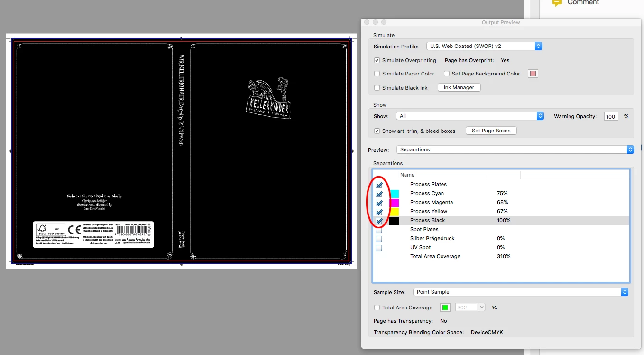Viewport: 644px width, 355px height.
Task: Click the spine title text on the cover
Action: pyautogui.click(x=181, y=100)
